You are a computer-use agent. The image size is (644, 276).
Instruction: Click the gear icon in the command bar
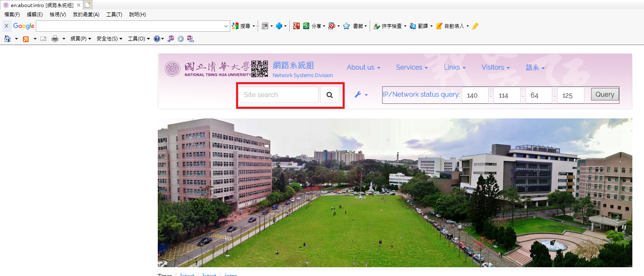(x=181, y=39)
